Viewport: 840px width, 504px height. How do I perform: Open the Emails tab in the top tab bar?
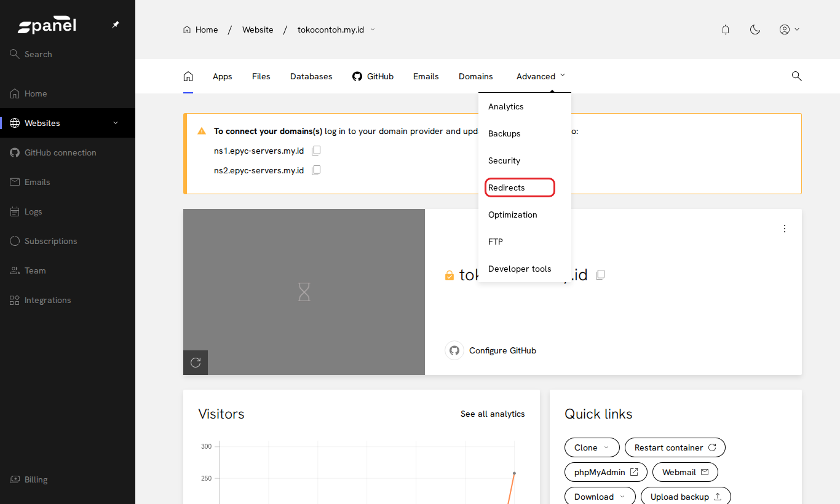426,76
